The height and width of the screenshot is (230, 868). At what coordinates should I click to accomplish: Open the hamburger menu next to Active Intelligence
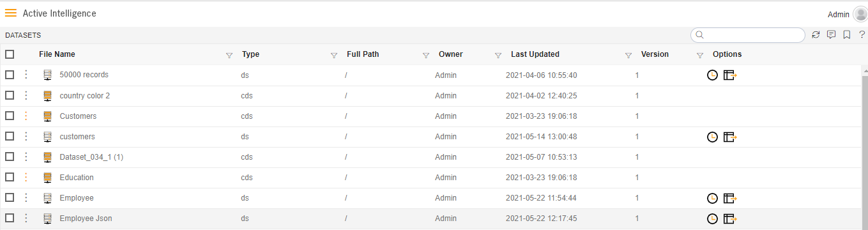tap(11, 13)
